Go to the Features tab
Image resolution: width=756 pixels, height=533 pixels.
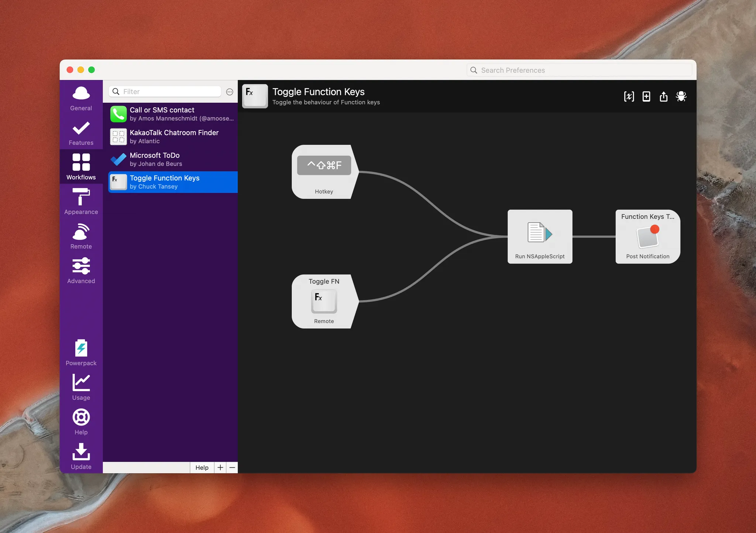[81, 132]
